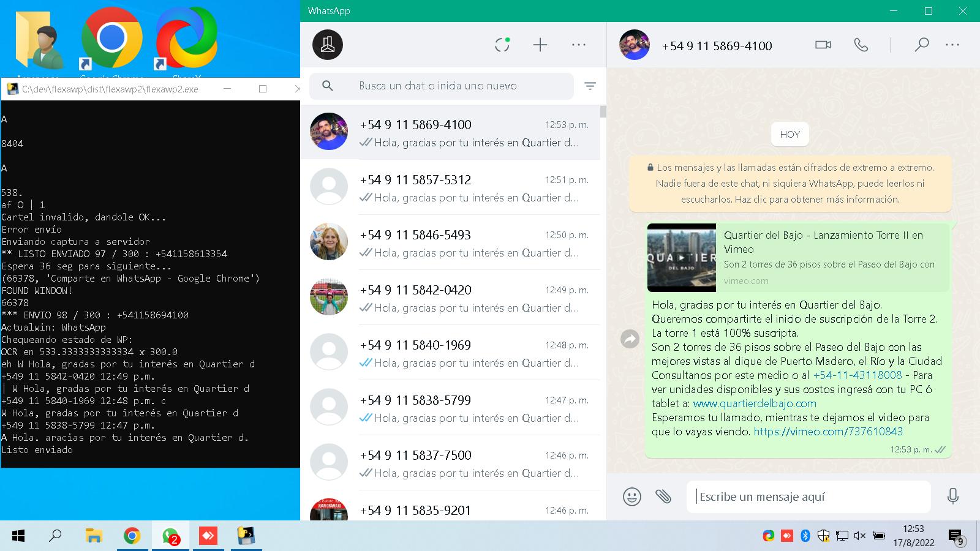The width and height of the screenshot is (980, 551).
Task: Open chat with +54 9 11 5840-1969
Action: pos(450,353)
